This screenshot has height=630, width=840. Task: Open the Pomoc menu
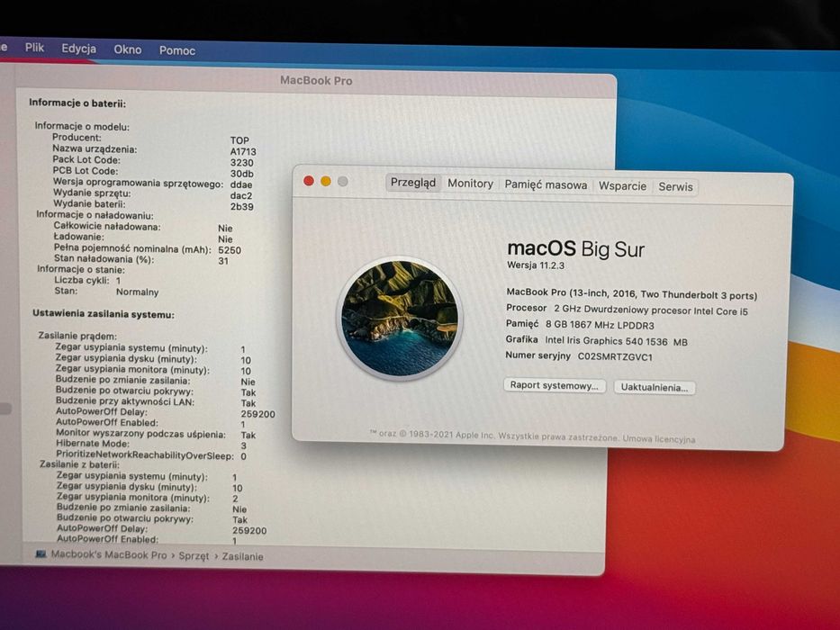pyautogui.click(x=176, y=51)
